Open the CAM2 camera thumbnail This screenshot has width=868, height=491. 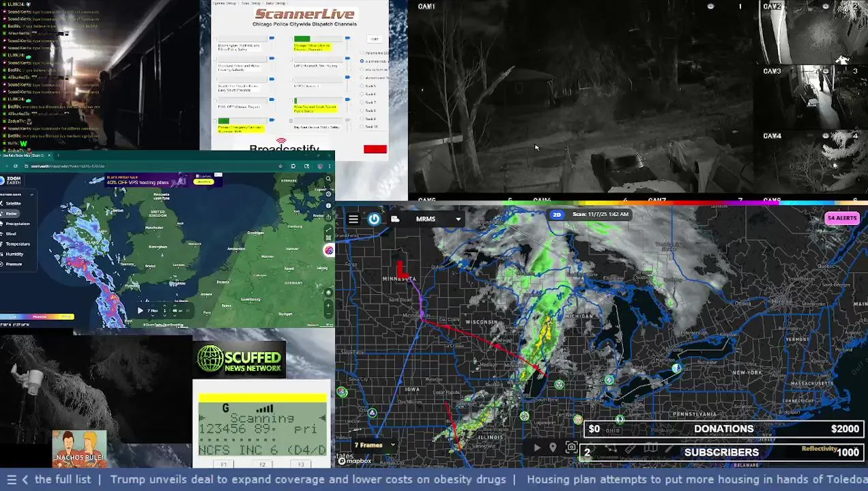coord(812,32)
